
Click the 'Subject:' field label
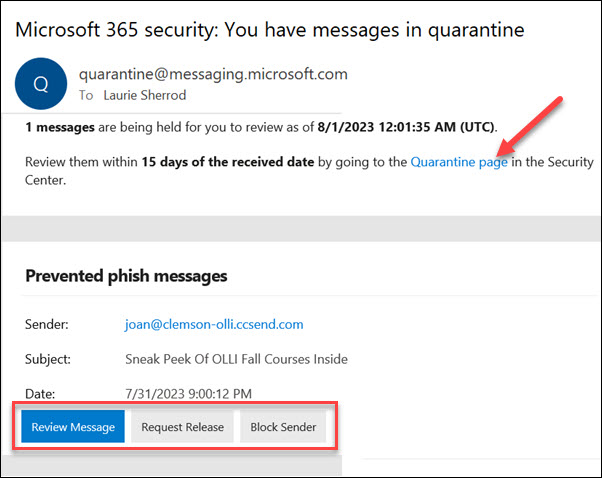[48, 359]
